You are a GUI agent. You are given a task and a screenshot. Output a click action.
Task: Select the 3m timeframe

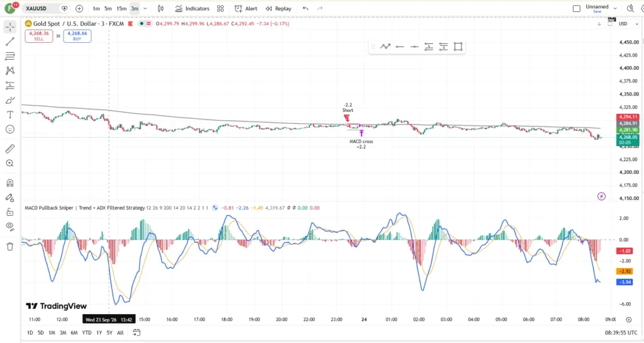135,8
